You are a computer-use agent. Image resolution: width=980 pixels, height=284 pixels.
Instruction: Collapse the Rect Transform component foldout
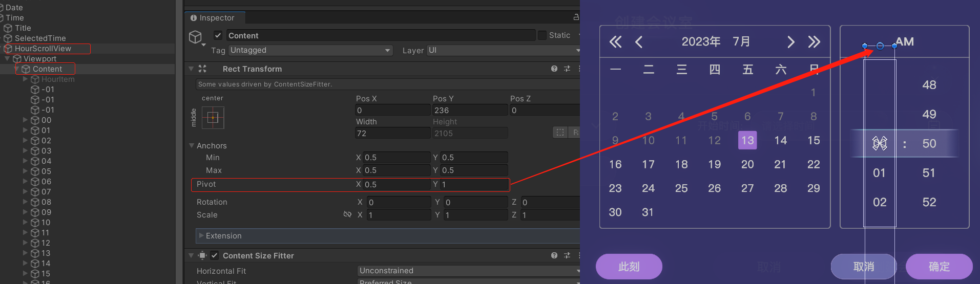coord(191,69)
